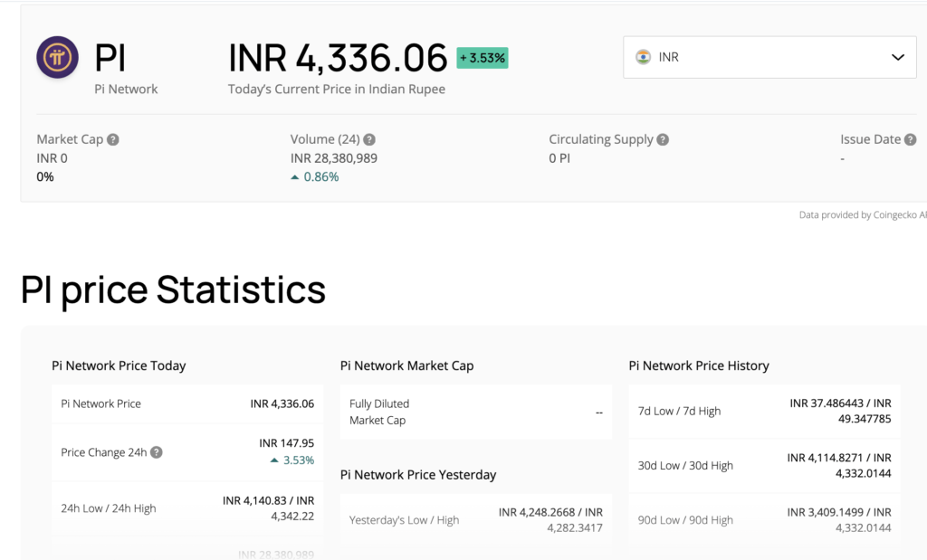Click Data provided by Coingecko attribution

click(x=863, y=215)
